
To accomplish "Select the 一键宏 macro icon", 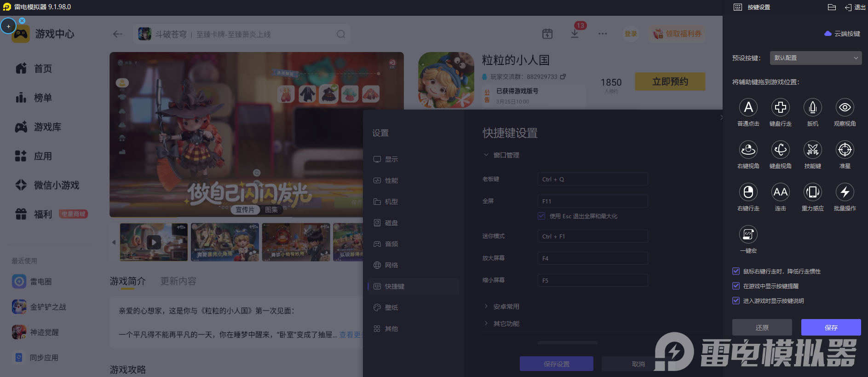I will (748, 235).
